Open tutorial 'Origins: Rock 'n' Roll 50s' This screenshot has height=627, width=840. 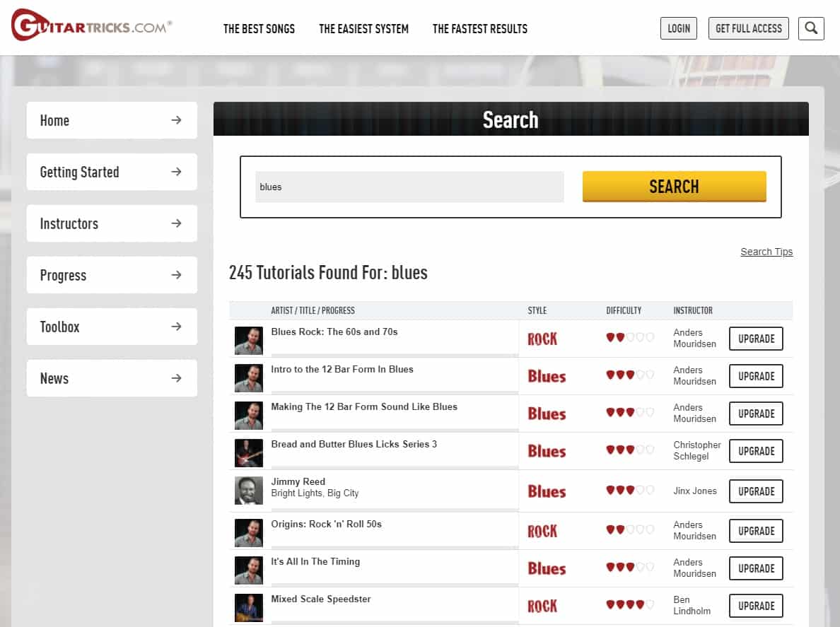point(326,525)
